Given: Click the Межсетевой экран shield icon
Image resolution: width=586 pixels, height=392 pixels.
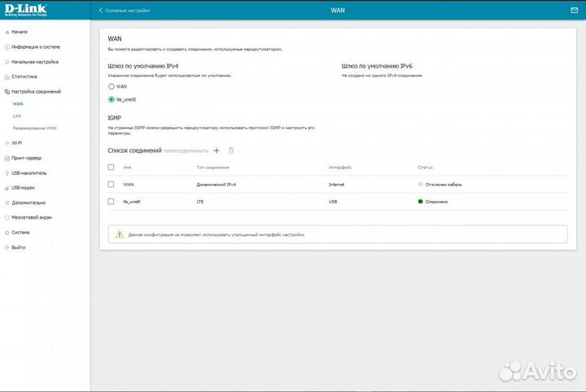Looking at the screenshot, I should point(7,217).
